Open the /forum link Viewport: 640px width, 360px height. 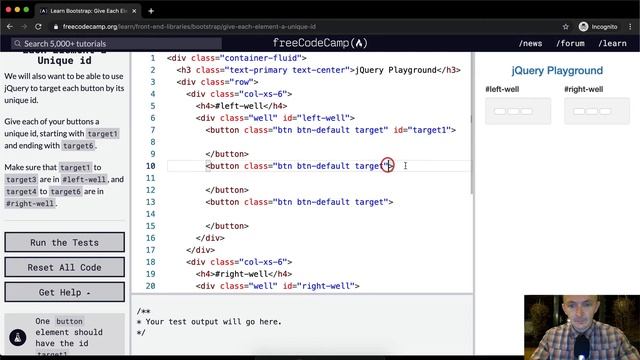click(570, 43)
